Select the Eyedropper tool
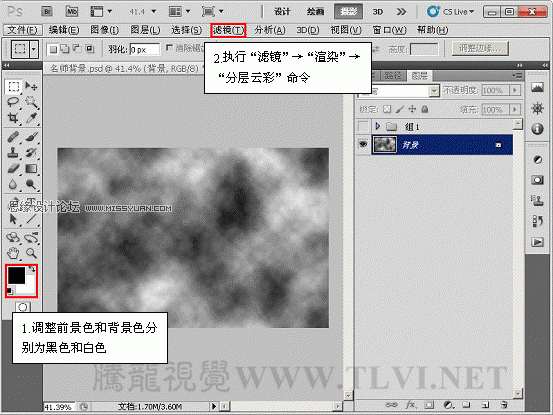Screen dimensions: 553x415 pyautogui.click(x=31, y=118)
